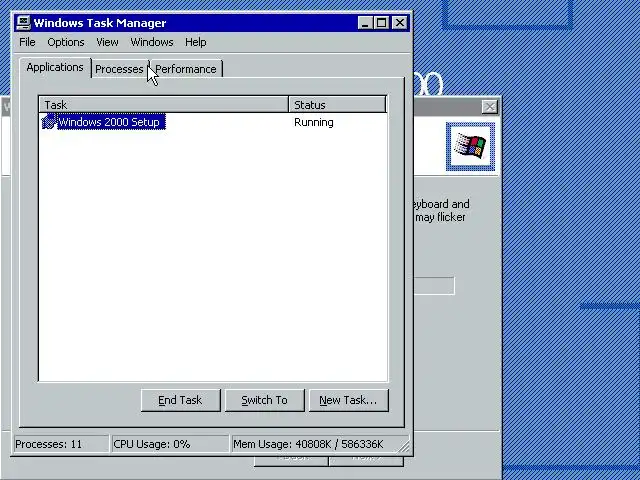Close the Windows Task Manager window
Image resolution: width=640 pixels, height=480 pixels.
click(x=400, y=22)
